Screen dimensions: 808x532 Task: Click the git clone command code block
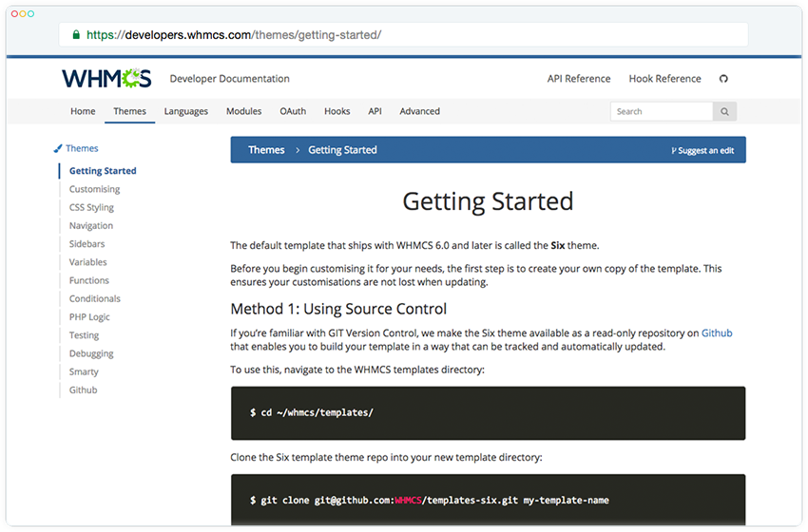click(x=488, y=500)
